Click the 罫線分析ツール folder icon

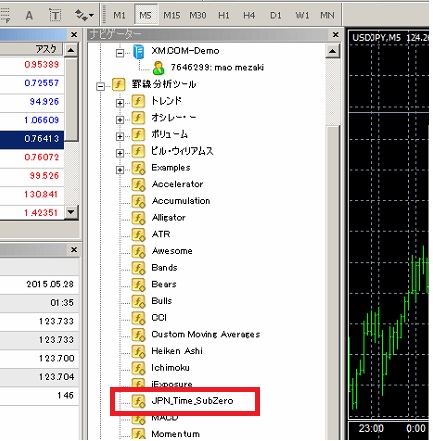pyautogui.click(x=118, y=84)
